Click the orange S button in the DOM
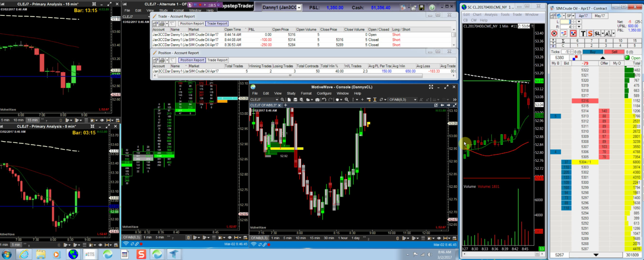 (590, 34)
